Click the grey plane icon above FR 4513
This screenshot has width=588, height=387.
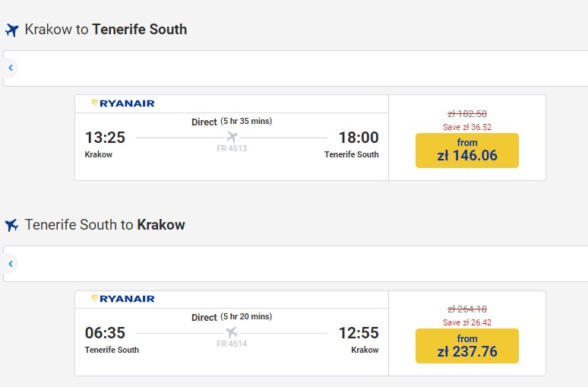[232, 137]
